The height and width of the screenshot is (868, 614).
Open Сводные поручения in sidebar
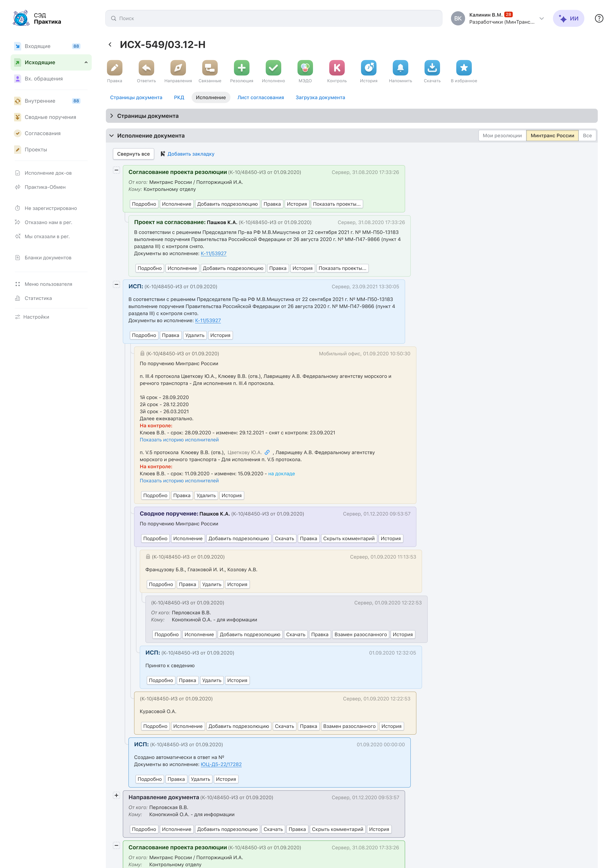(50, 117)
